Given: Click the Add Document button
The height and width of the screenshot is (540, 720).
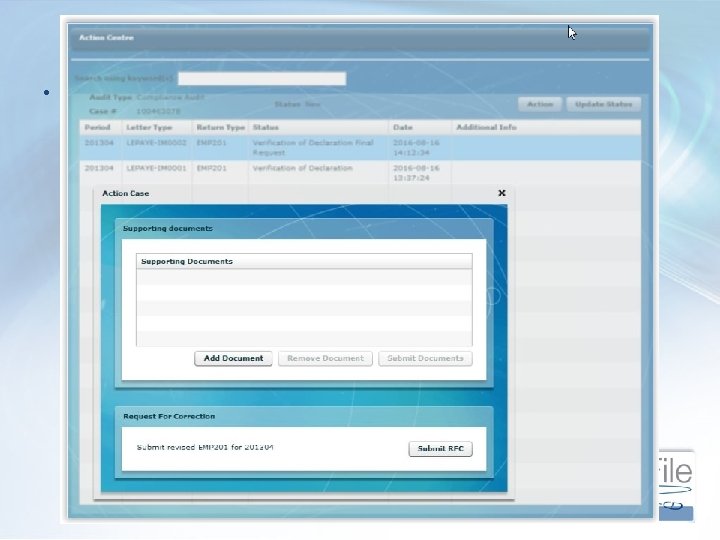Looking at the screenshot, I should 233,359.
